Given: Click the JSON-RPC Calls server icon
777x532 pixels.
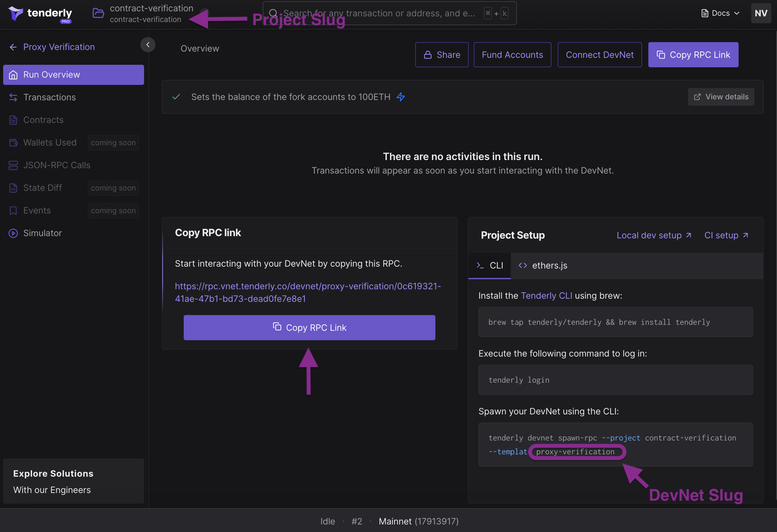Looking at the screenshot, I should click(x=13, y=165).
